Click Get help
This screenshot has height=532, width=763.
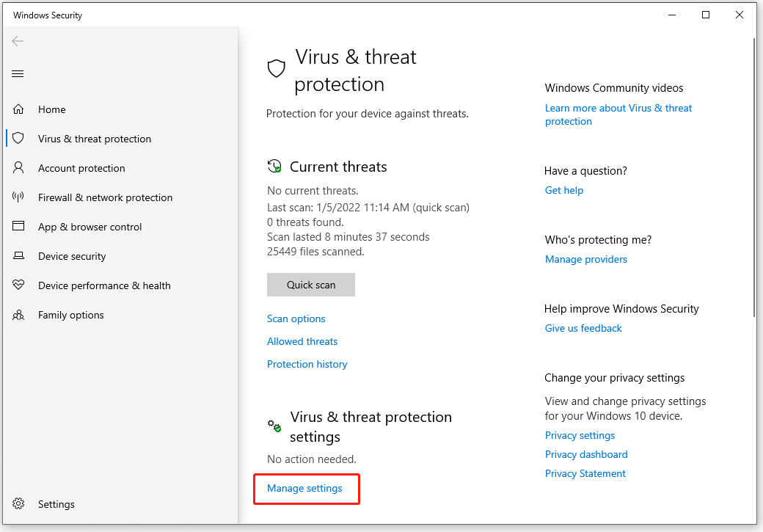point(563,190)
